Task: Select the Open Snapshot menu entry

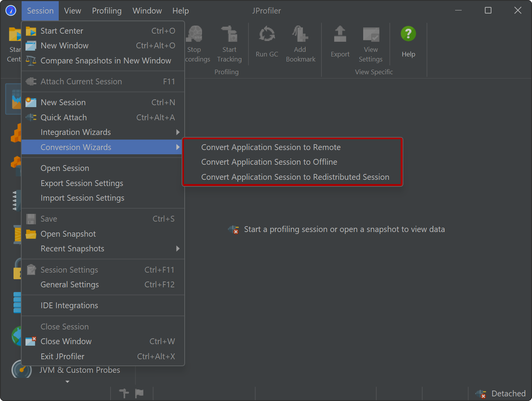Action: click(103, 234)
